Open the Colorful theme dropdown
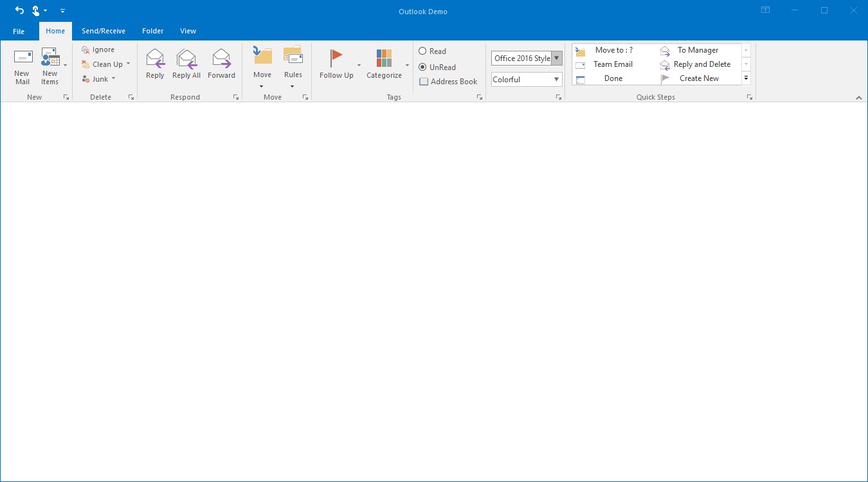868x482 pixels. [557, 79]
